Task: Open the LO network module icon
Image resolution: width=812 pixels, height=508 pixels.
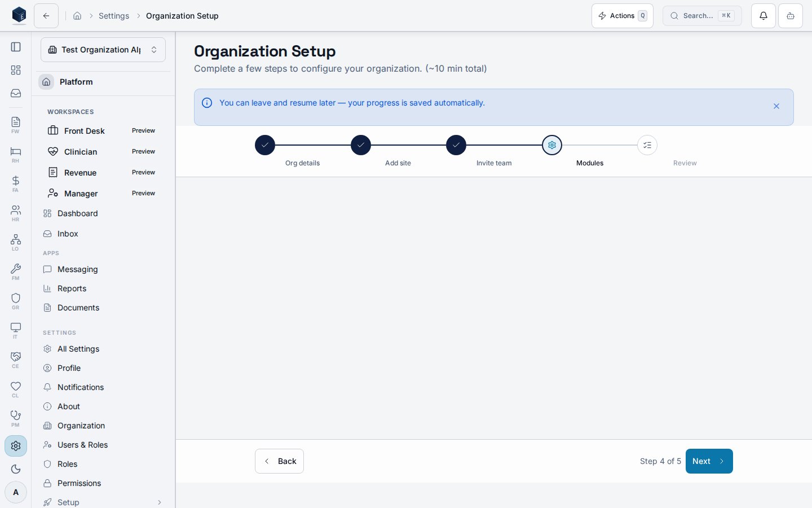Action: pos(16,242)
